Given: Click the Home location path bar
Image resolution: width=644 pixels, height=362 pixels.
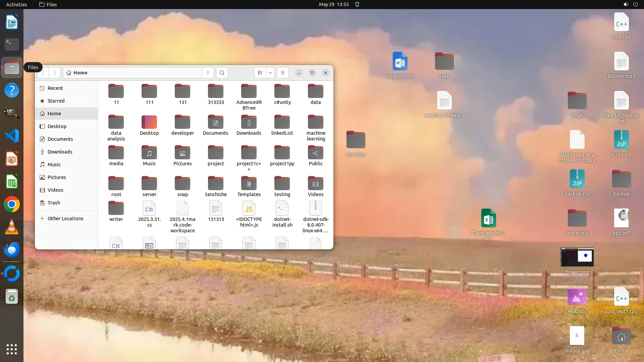Looking at the screenshot, I should pos(132,73).
